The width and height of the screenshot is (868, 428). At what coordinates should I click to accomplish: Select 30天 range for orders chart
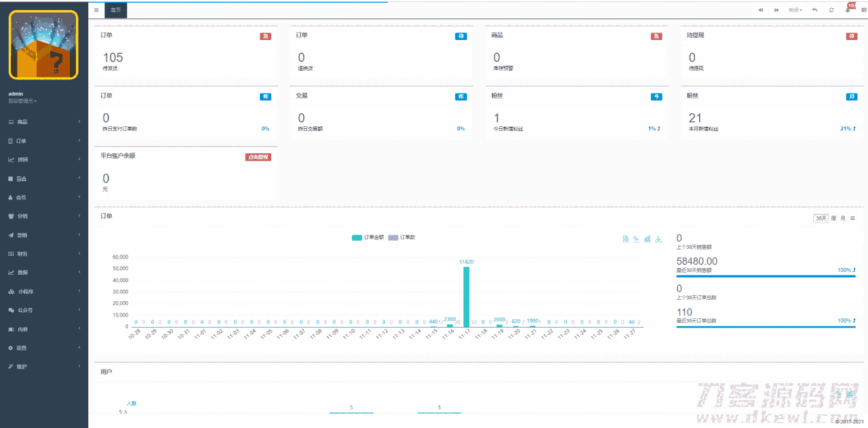click(821, 218)
